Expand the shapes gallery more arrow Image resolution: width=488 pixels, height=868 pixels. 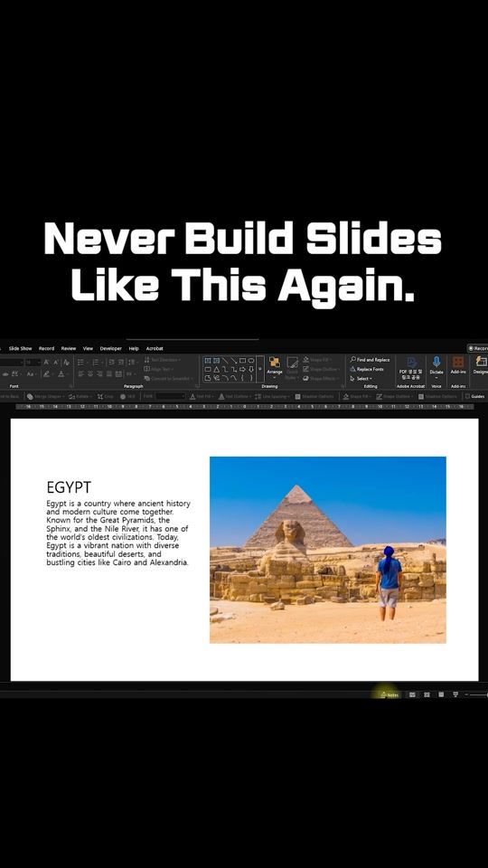click(x=260, y=369)
